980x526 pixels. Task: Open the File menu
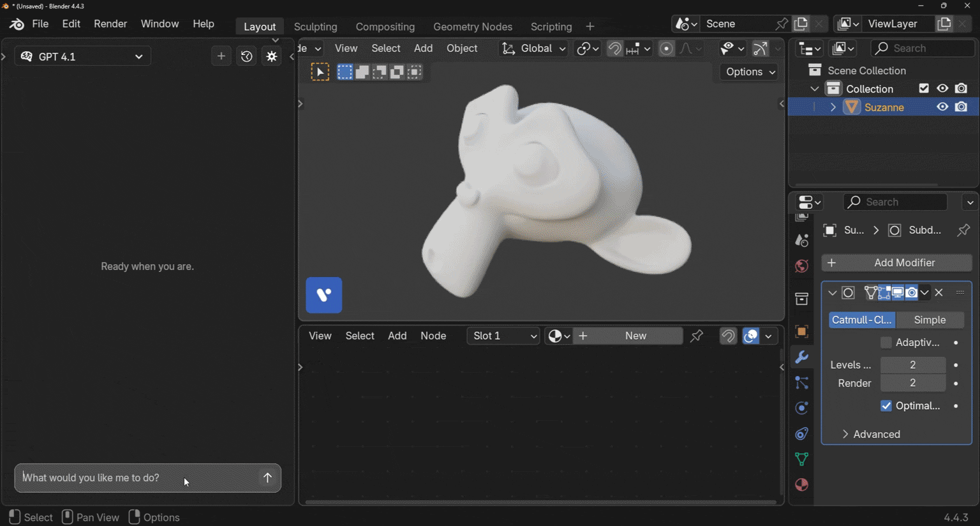40,24
